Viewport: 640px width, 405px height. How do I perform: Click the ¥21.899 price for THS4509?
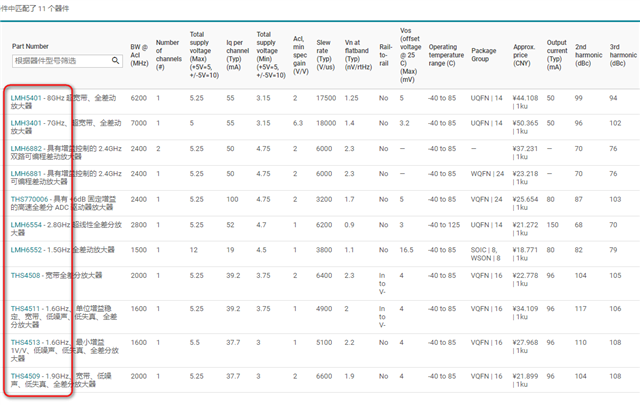point(525,376)
